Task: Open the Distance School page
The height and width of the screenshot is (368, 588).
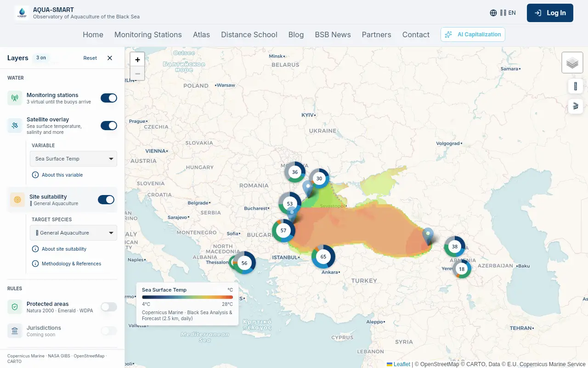Action: tap(249, 34)
